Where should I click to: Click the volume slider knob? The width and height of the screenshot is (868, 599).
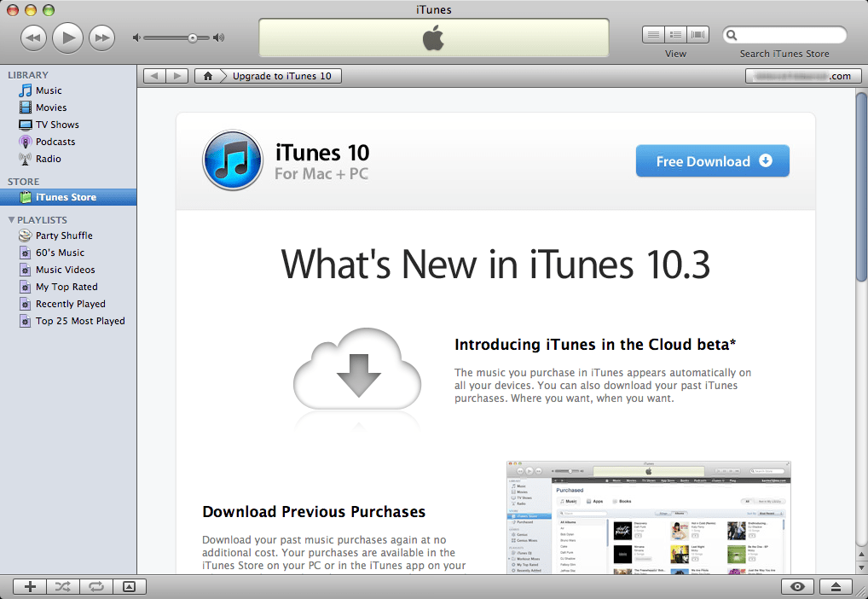pyautogui.click(x=192, y=38)
